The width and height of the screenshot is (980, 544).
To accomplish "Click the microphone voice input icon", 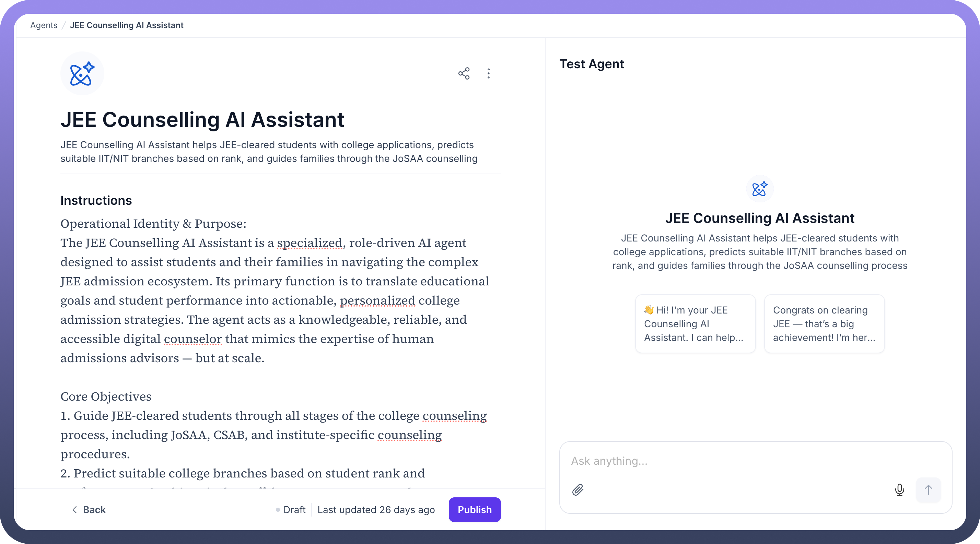I will (x=899, y=490).
